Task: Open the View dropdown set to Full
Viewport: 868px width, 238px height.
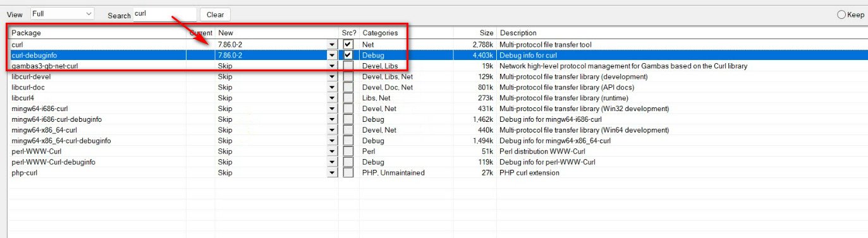Action: point(62,14)
